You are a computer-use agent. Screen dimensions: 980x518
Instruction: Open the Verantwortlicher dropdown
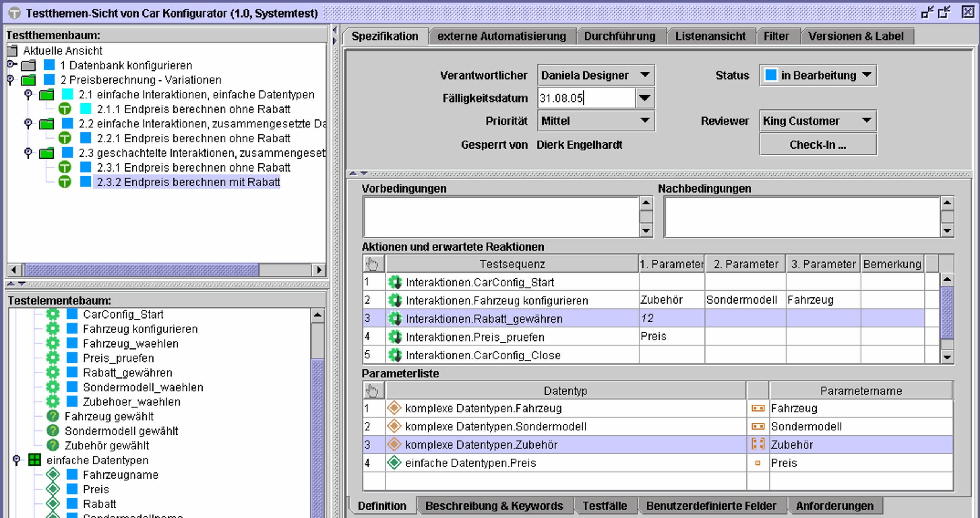645,75
